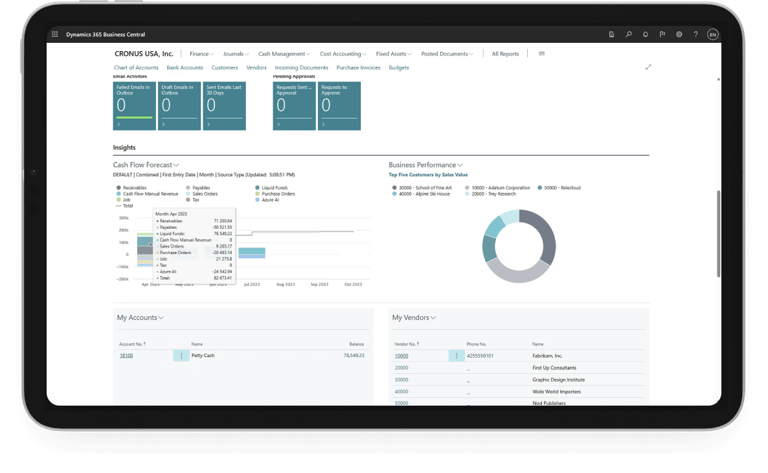Toggle Purchase Orders legend entry
This screenshot has height=473, width=768.
tap(275, 194)
